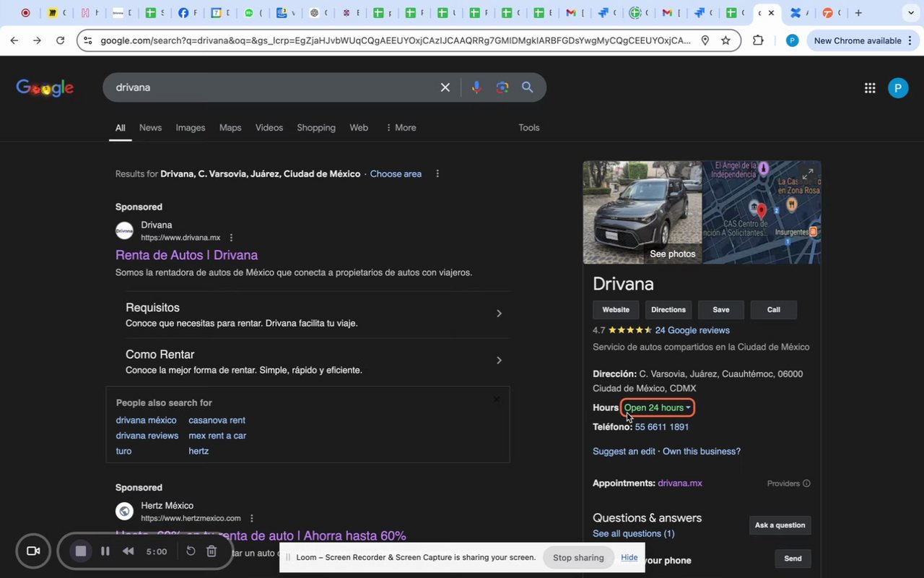This screenshot has height=578, width=924.
Task: Open the Google apps grid
Action: point(870,88)
